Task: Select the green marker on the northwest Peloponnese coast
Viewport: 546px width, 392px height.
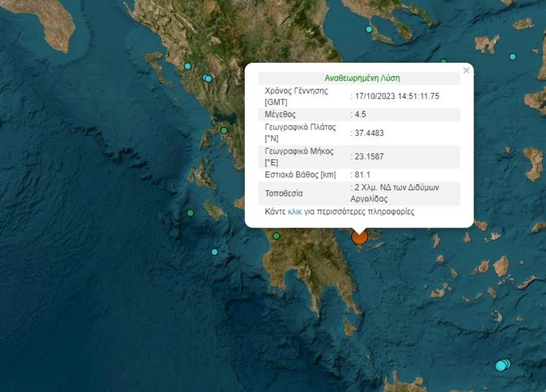Action: [x=276, y=236]
